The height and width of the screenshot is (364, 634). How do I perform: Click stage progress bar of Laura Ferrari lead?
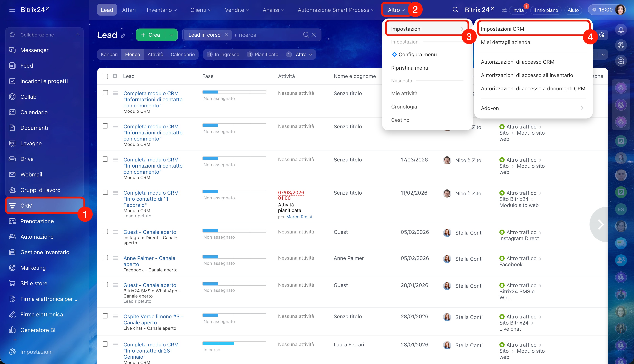[234, 343]
